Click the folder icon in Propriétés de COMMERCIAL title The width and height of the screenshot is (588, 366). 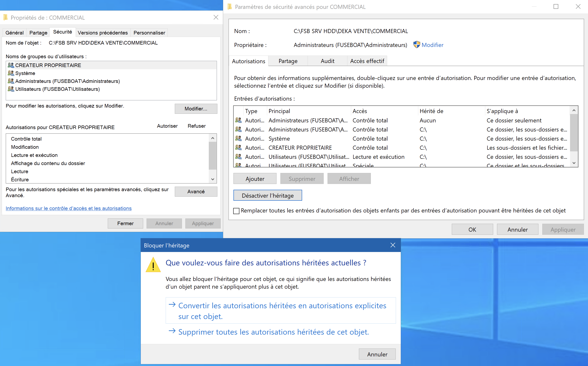(x=5, y=17)
